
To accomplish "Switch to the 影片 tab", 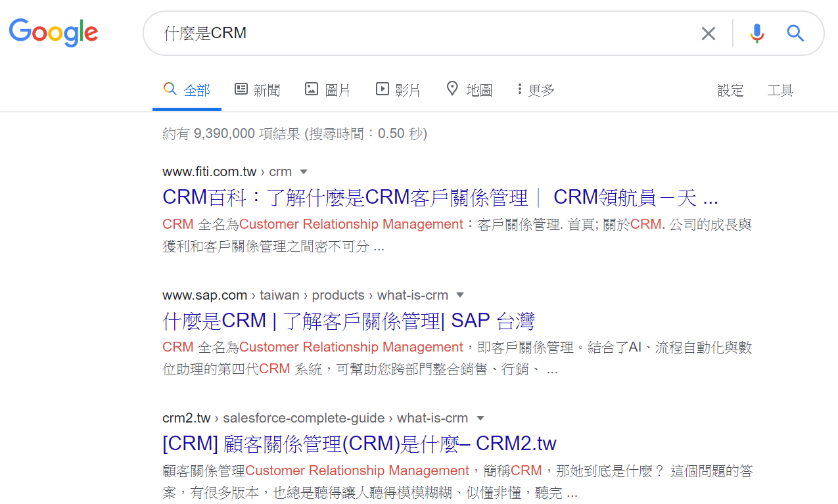I will (x=398, y=90).
